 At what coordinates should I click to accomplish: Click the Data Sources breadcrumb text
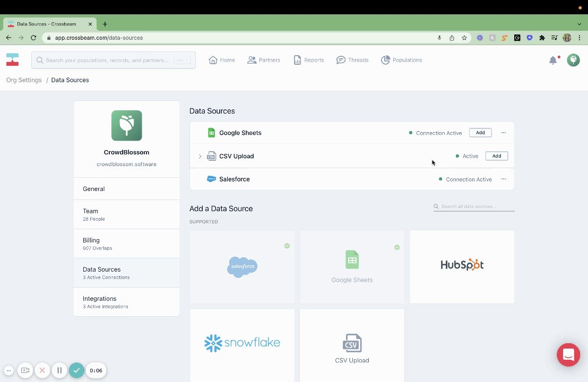(70, 80)
